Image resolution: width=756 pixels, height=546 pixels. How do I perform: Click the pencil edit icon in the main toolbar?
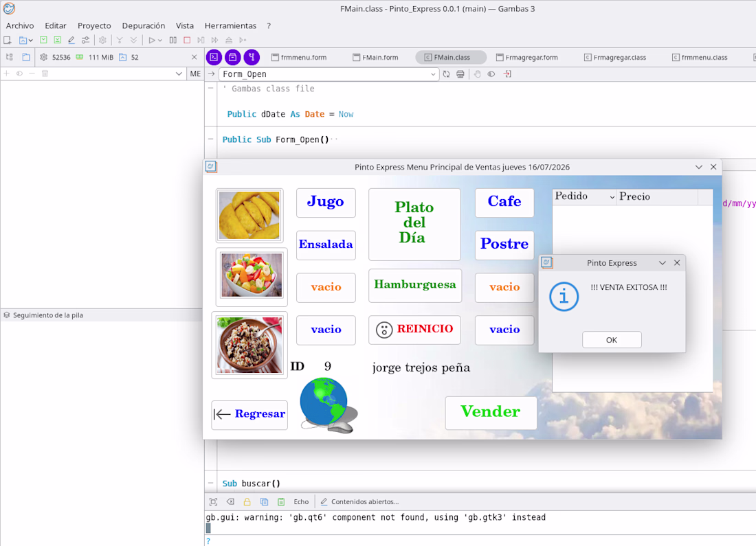tap(71, 40)
